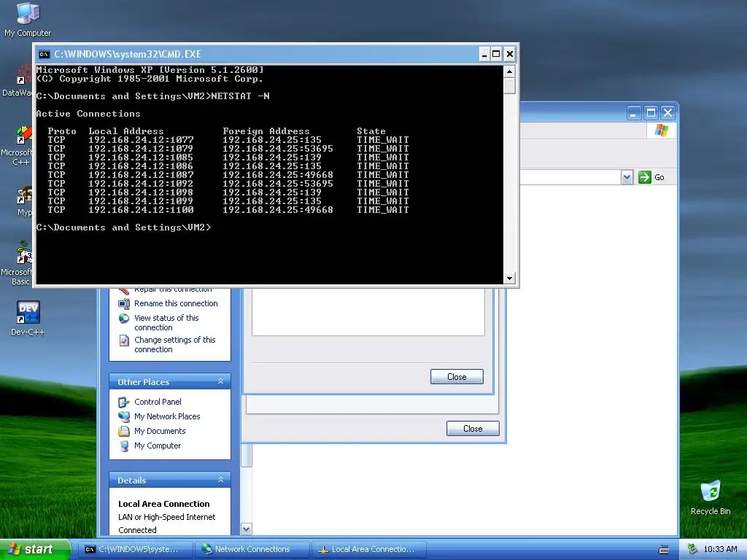Click View status of this connection link
Image resolution: width=747 pixels, height=560 pixels.
point(166,322)
